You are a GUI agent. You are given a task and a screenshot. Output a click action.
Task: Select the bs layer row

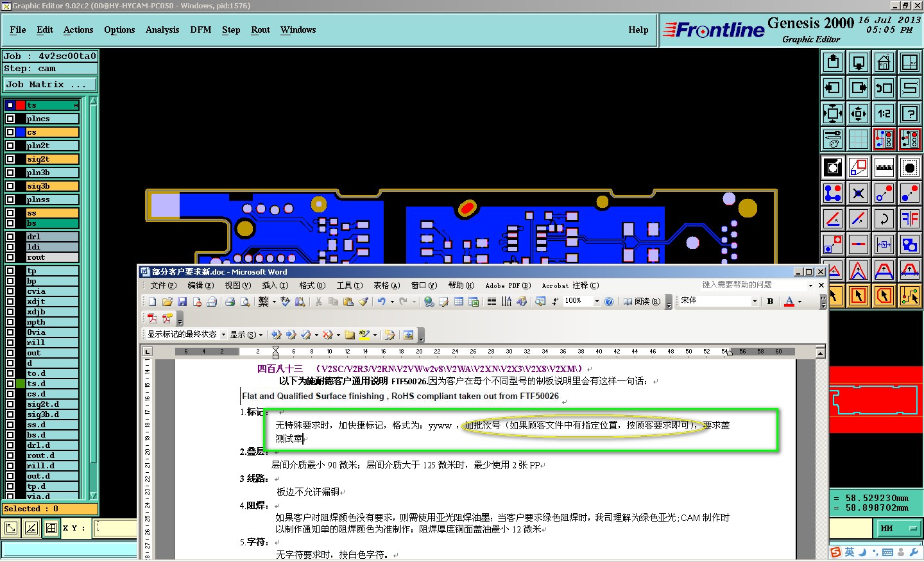pos(53,223)
